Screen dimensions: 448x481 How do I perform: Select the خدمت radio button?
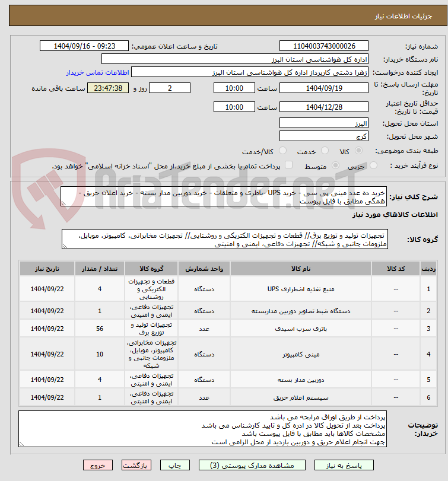point(325,151)
